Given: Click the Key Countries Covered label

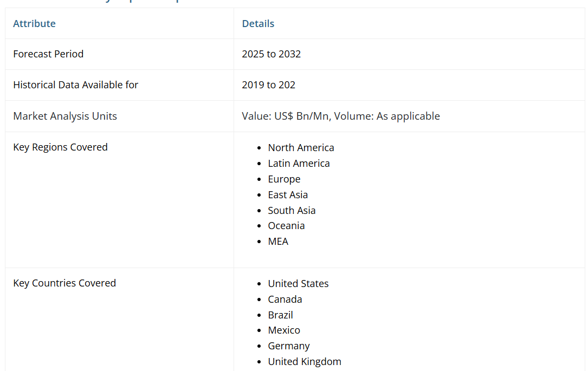Looking at the screenshot, I should click(64, 283).
